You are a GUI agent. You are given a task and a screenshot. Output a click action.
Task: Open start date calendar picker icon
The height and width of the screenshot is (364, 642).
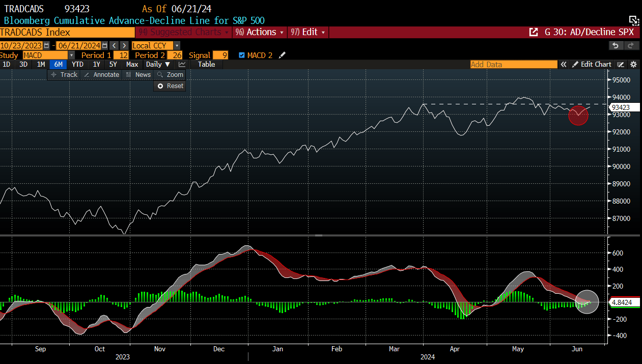tap(46, 46)
